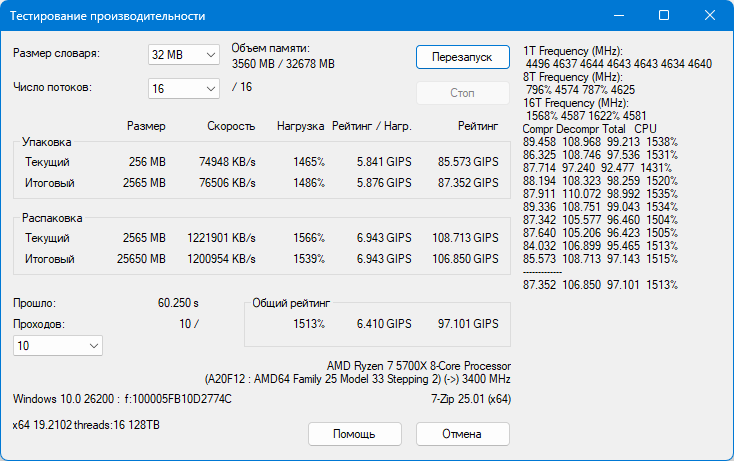
Task: Click packing total speed 76506 KB/s
Action: pos(227,183)
